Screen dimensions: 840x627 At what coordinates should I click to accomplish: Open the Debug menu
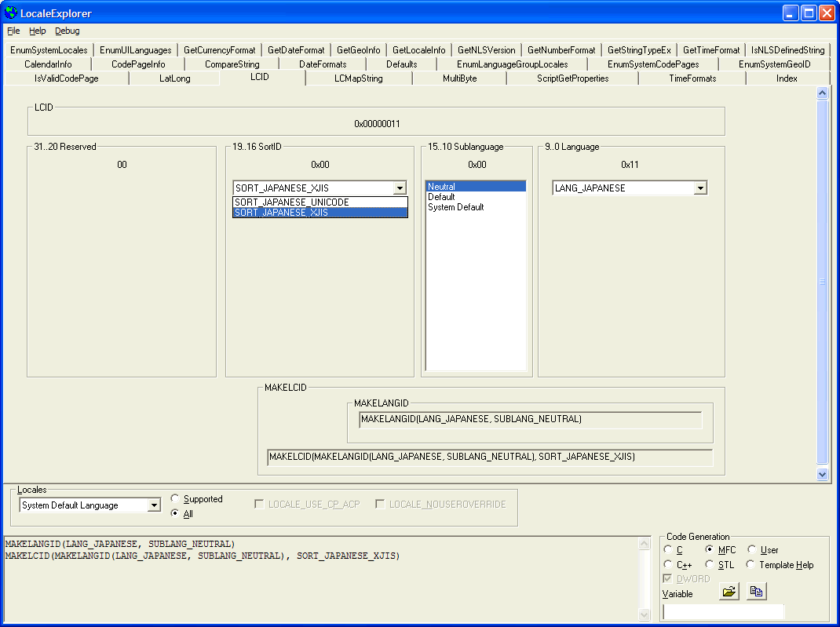tap(68, 31)
